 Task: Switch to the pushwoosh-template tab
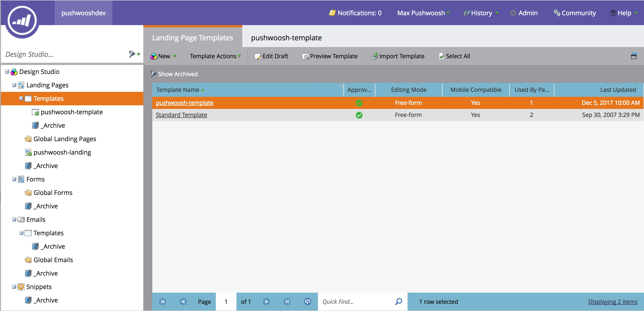[286, 38]
